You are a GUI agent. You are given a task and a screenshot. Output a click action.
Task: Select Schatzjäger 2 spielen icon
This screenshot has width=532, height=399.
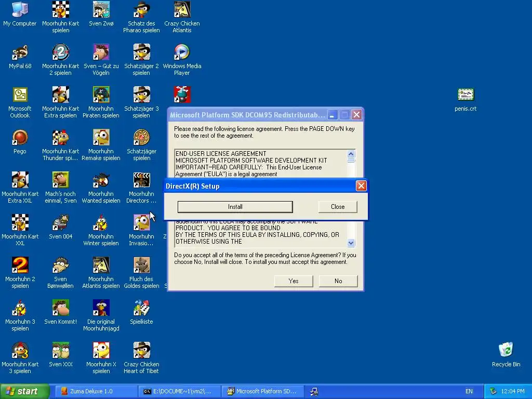[141, 60]
